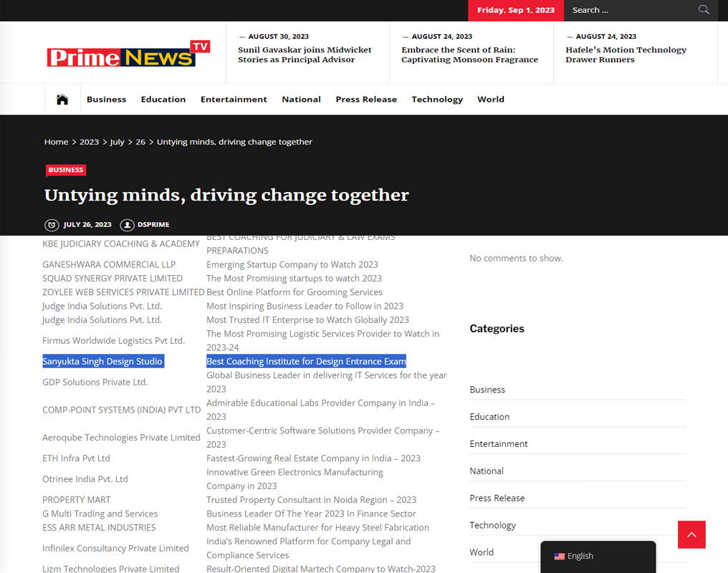Click Fastest-Growing Real Estate Company in India text
The image size is (728, 573).
[313, 458]
